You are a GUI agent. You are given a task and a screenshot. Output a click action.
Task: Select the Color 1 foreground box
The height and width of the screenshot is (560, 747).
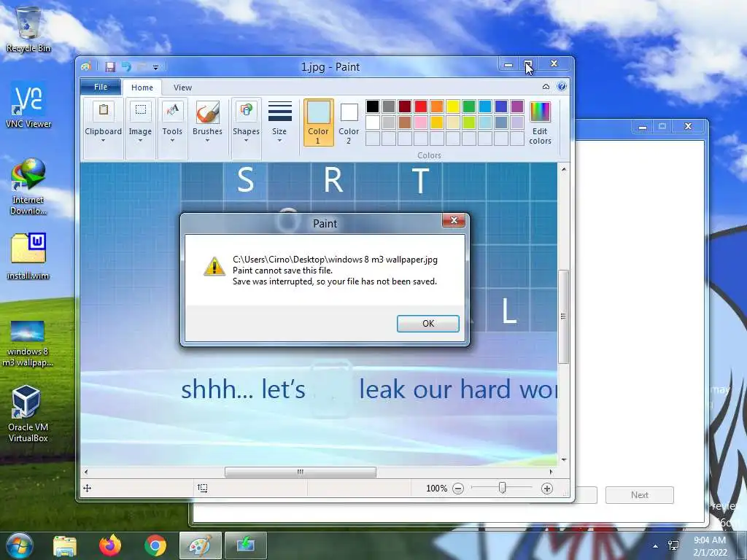click(318, 122)
